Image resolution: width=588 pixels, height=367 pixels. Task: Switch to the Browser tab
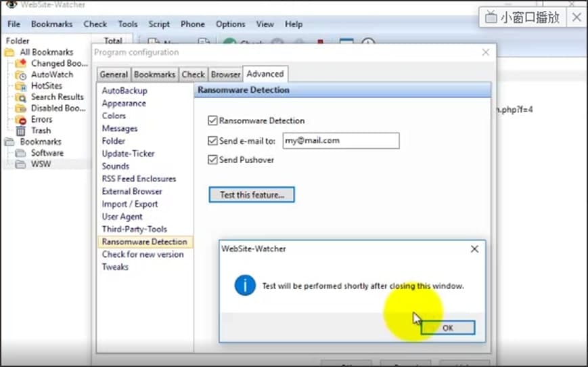pyautogui.click(x=225, y=74)
